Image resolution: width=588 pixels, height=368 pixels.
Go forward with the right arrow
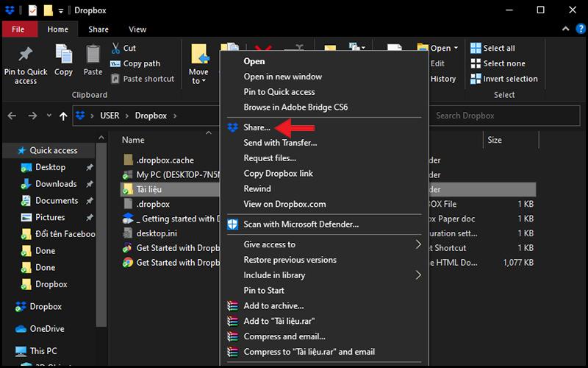(32, 116)
